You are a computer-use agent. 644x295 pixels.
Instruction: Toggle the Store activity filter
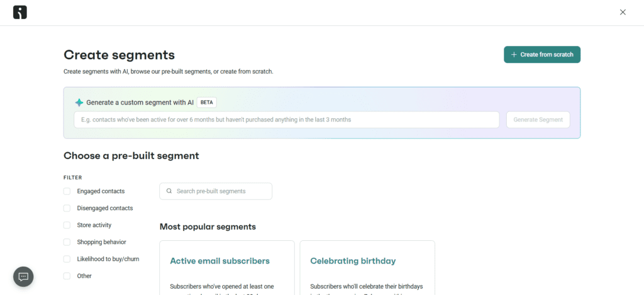(67, 225)
